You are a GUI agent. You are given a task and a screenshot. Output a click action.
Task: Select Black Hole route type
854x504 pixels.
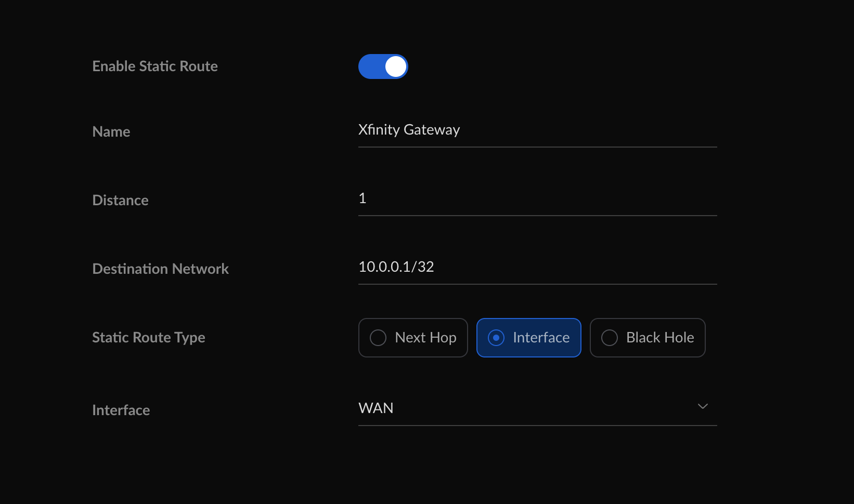click(647, 338)
